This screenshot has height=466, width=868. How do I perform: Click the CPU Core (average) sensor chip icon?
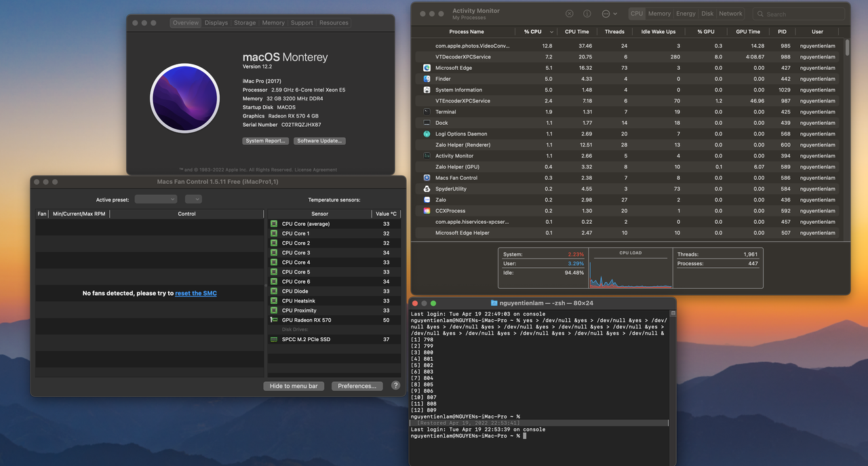[x=274, y=224]
